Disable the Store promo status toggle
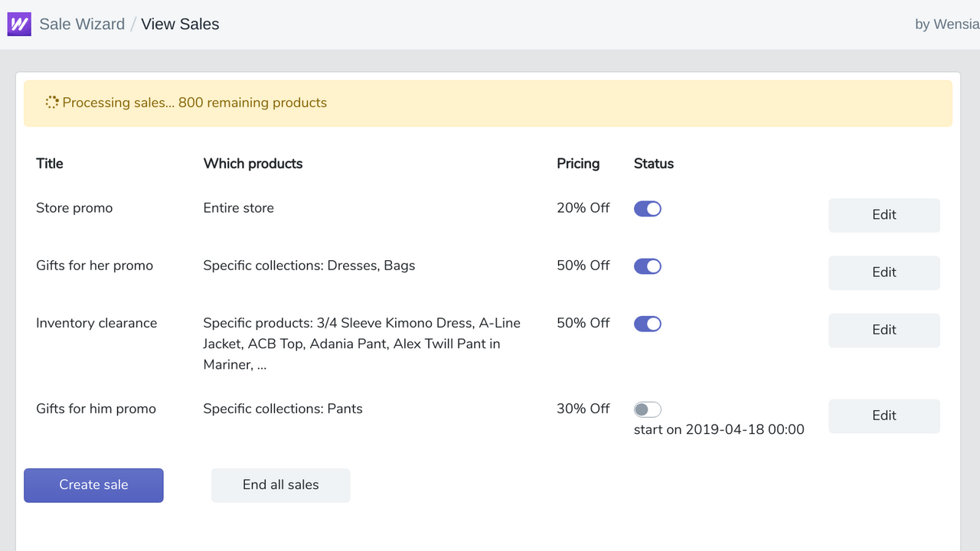 [x=647, y=209]
